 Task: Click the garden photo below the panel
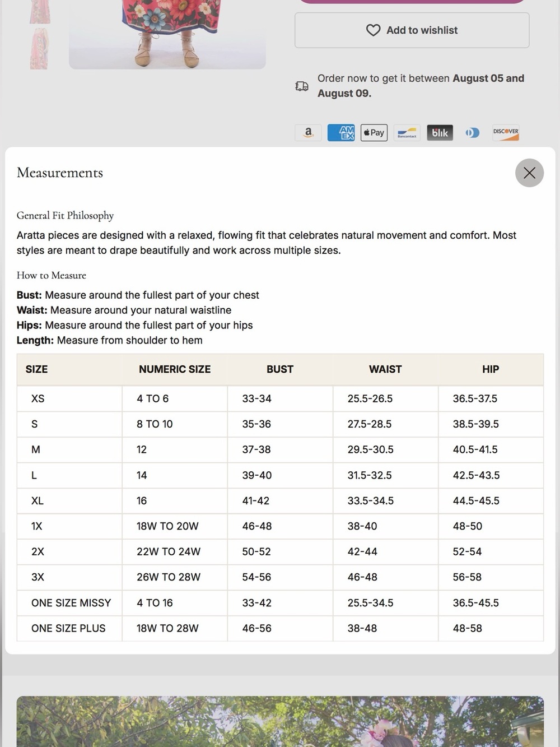coord(280,721)
